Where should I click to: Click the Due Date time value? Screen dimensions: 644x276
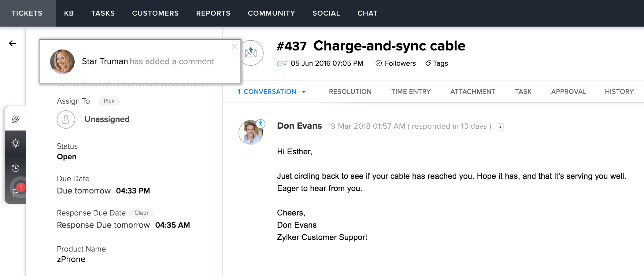[133, 191]
